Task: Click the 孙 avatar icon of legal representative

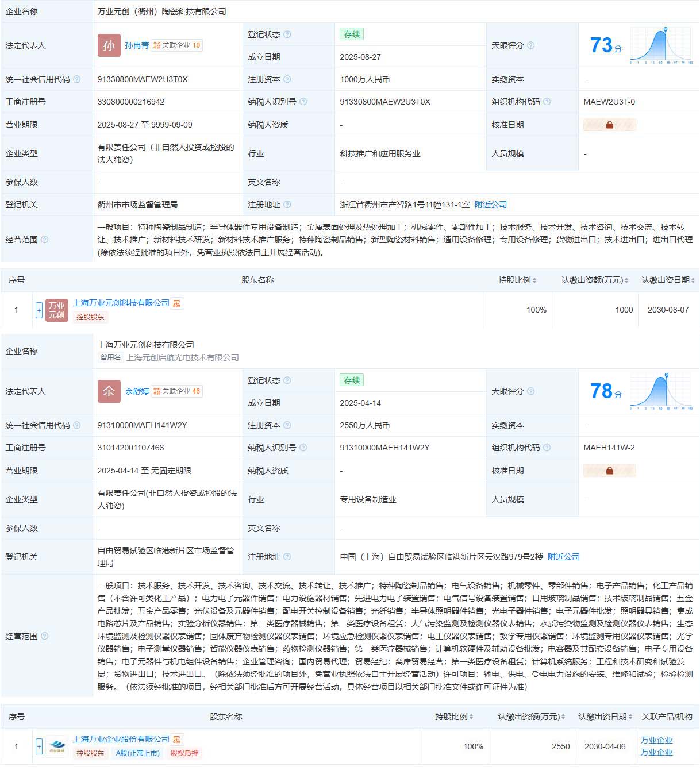Action: click(109, 45)
